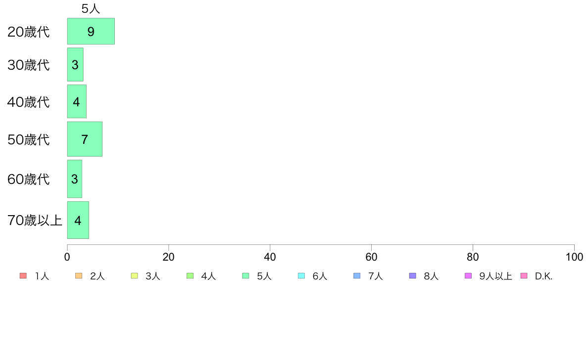This screenshot has height=364, width=588.
Task: Toggle the mint 5人 legend swatch
Action: click(x=245, y=276)
